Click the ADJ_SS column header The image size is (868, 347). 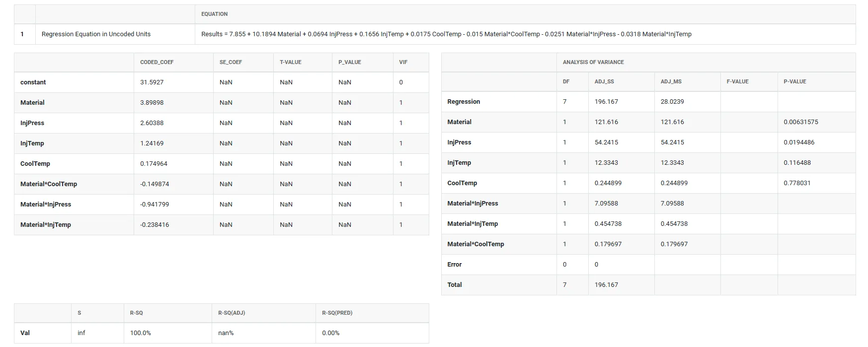604,81
